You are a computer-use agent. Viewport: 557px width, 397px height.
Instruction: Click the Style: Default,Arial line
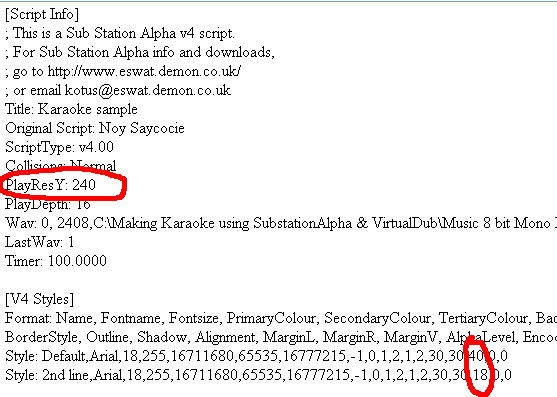(x=256, y=356)
